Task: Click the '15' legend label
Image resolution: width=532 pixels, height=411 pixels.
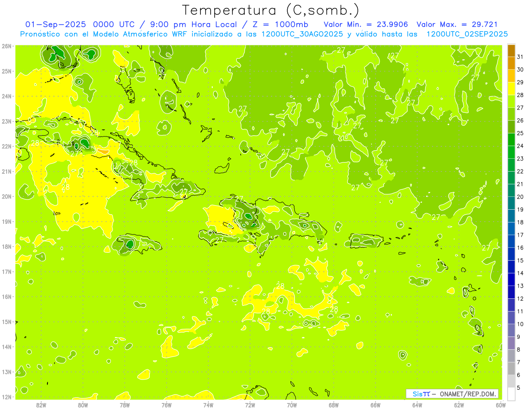Action: coord(520,260)
